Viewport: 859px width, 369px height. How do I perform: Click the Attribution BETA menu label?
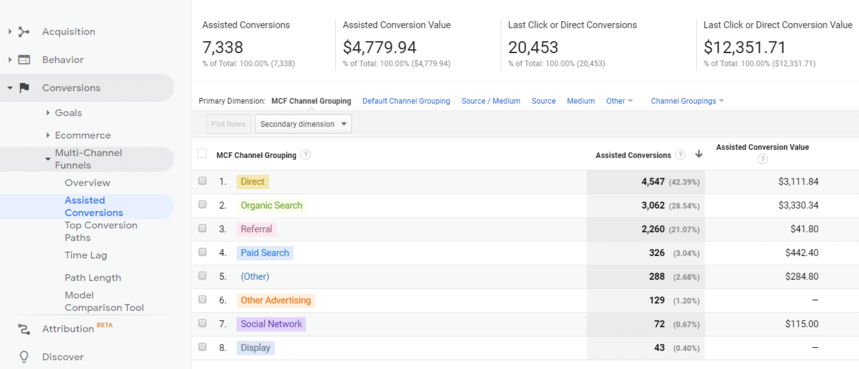[x=77, y=328]
